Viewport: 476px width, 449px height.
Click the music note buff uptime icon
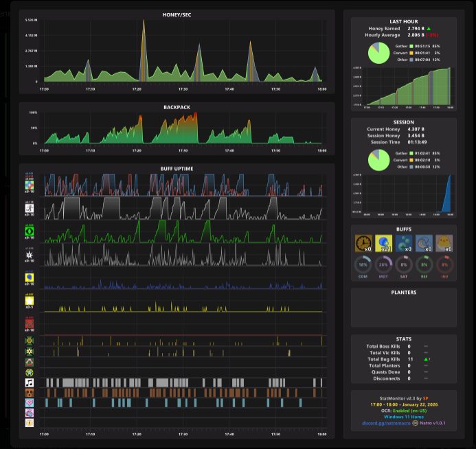tap(30, 382)
